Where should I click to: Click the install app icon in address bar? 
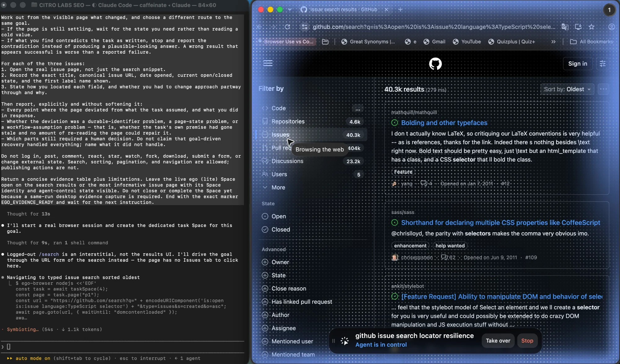click(578, 27)
